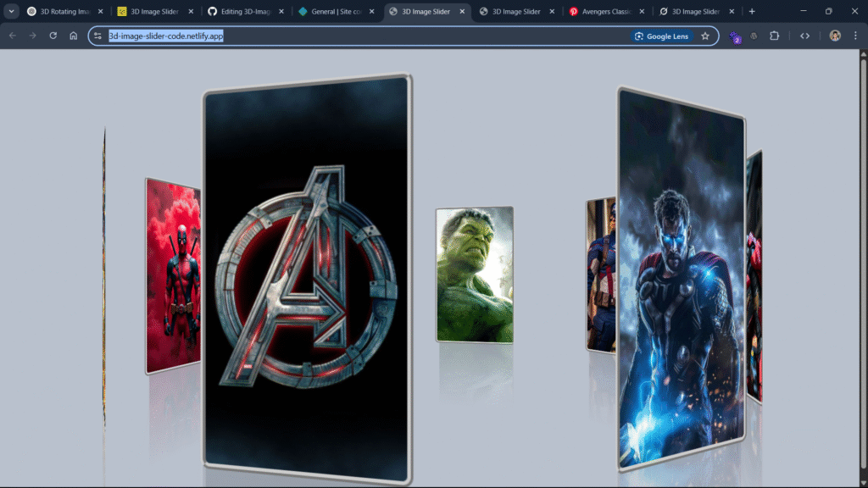Open a new browser tab
This screenshot has height=488, width=868.
click(752, 11)
